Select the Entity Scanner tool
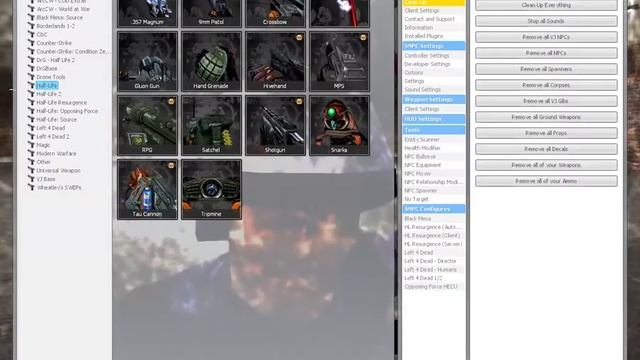This screenshot has width=640, height=360. pyautogui.click(x=422, y=140)
